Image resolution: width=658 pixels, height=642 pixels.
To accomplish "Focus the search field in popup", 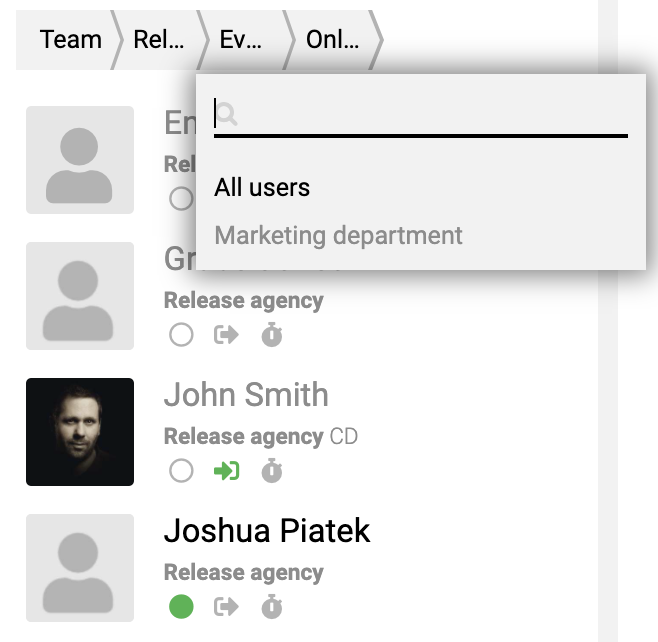I will 421,115.
